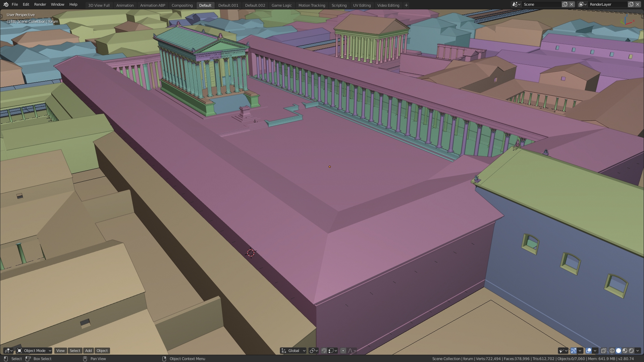The width and height of the screenshot is (644, 362).
Task: Open the Render menu
Action: pos(40,4)
